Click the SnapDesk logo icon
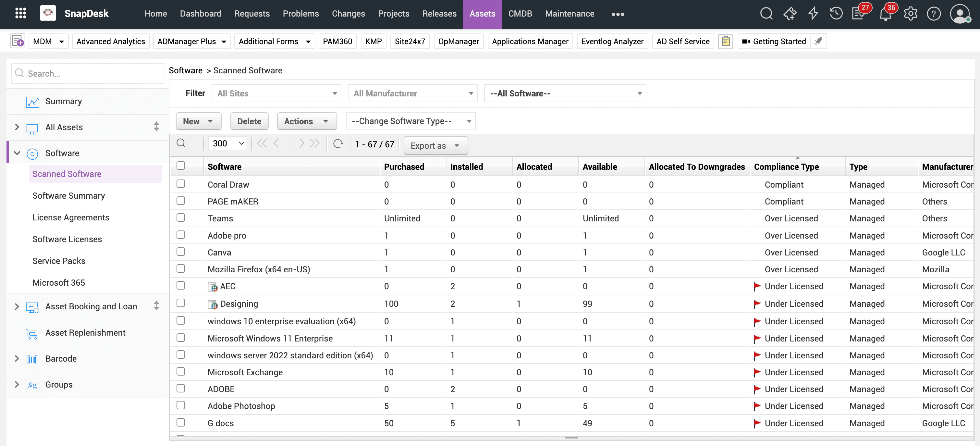Screen dimensions: 980x446 48,14
